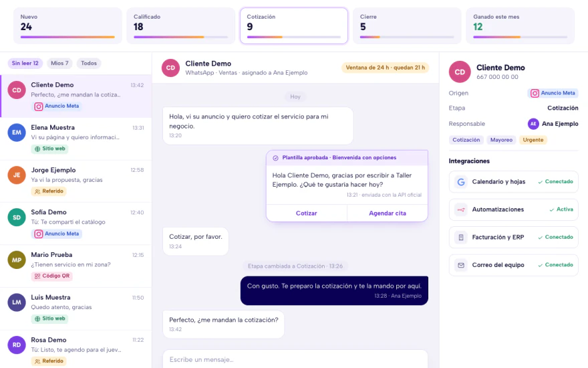Viewport: 588px width, 368px height.
Task: Click Luis Muestra's LM avatar
Action: [x=17, y=302]
